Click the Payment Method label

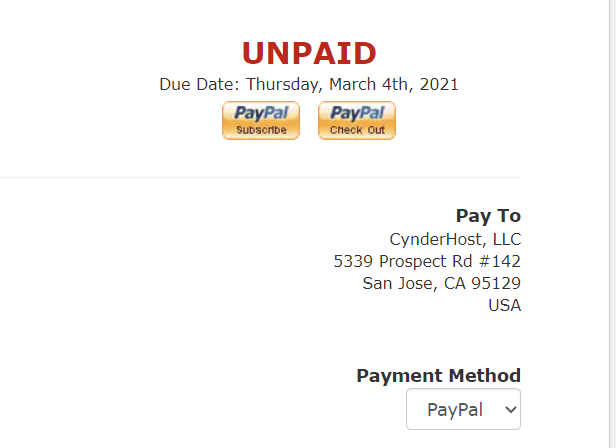(x=438, y=376)
